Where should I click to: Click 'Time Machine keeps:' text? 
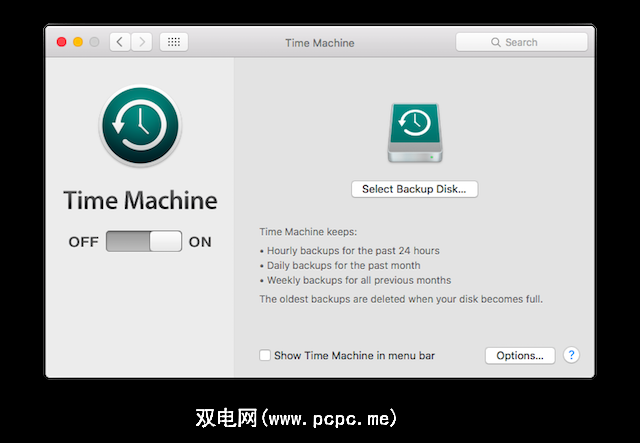(x=308, y=232)
